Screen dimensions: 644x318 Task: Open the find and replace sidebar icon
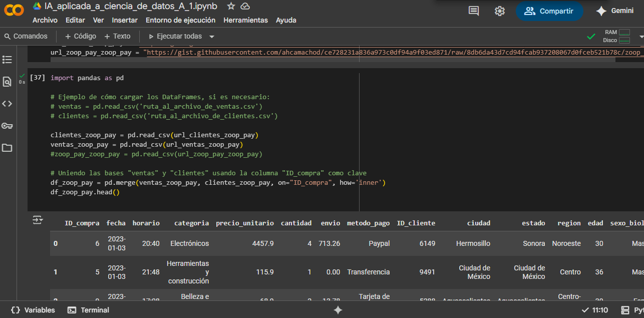(7, 82)
